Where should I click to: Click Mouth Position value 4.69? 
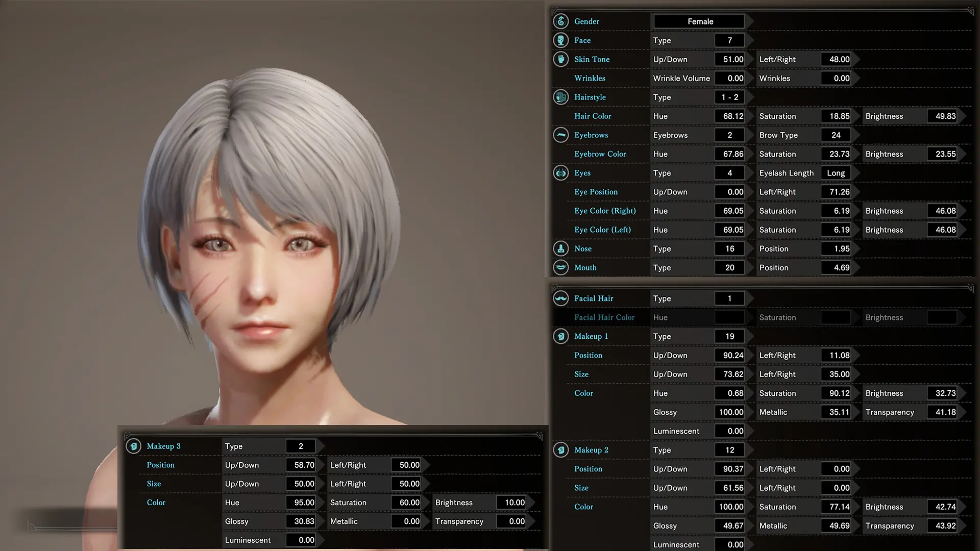[x=836, y=267]
